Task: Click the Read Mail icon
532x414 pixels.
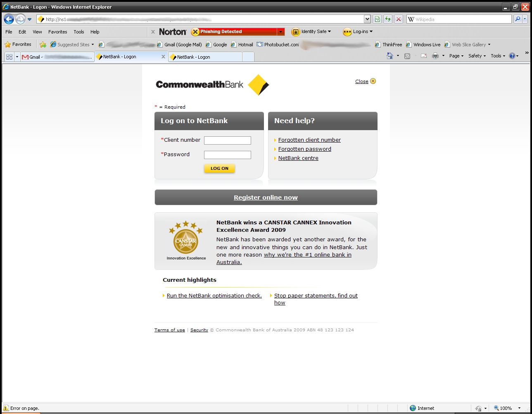Action: click(424, 56)
